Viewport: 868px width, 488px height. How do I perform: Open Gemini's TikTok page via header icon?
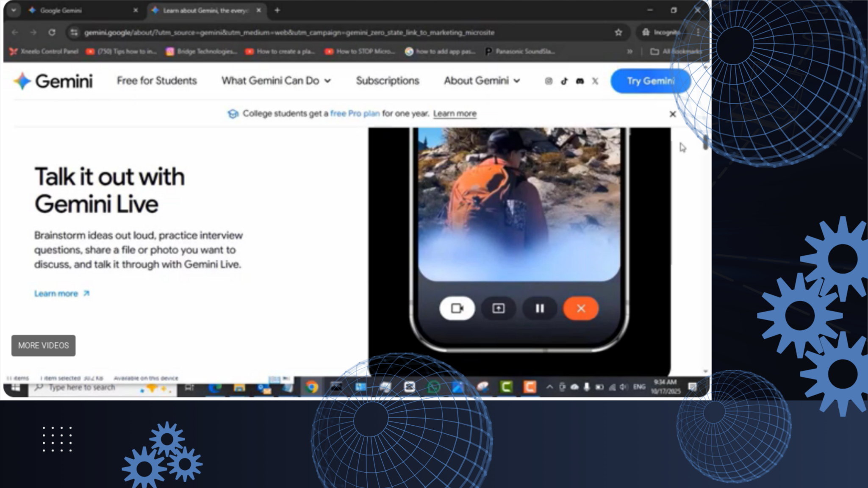(564, 81)
